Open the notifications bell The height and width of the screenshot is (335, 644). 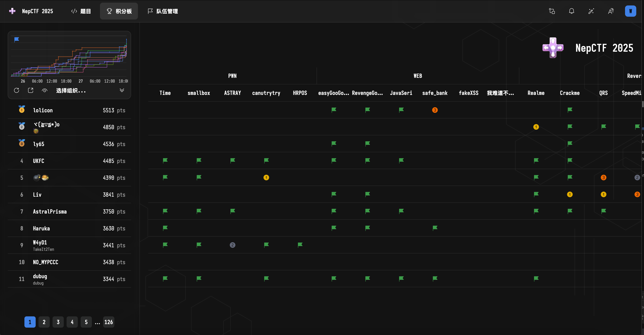point(571,11)
